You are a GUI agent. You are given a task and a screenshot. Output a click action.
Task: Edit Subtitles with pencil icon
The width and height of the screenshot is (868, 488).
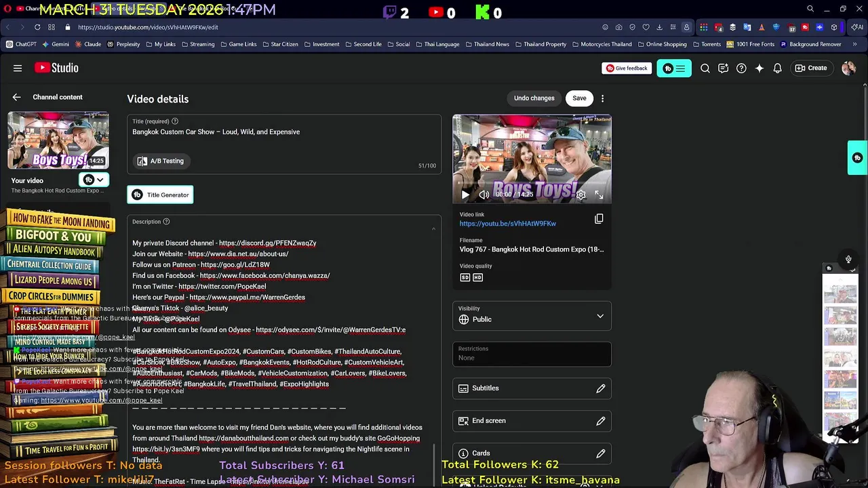point(601,388)
